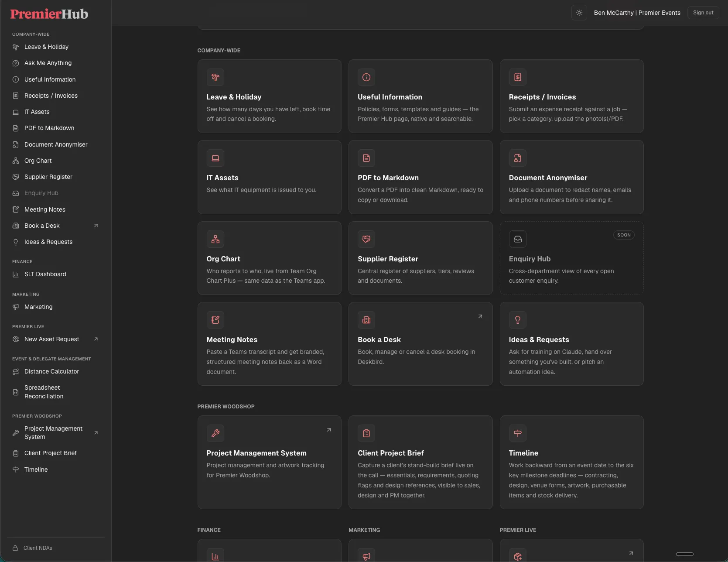
Task: Click the SLT Dashboard label in the sidebar
Action: (x=45, y=274)
